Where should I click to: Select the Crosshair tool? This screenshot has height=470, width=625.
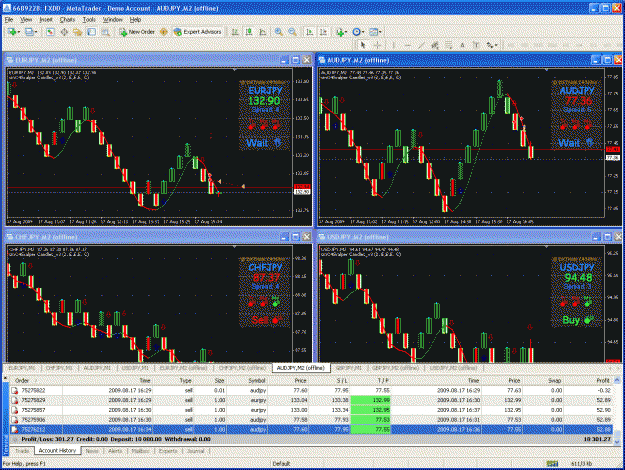click(x=377, y=45)
